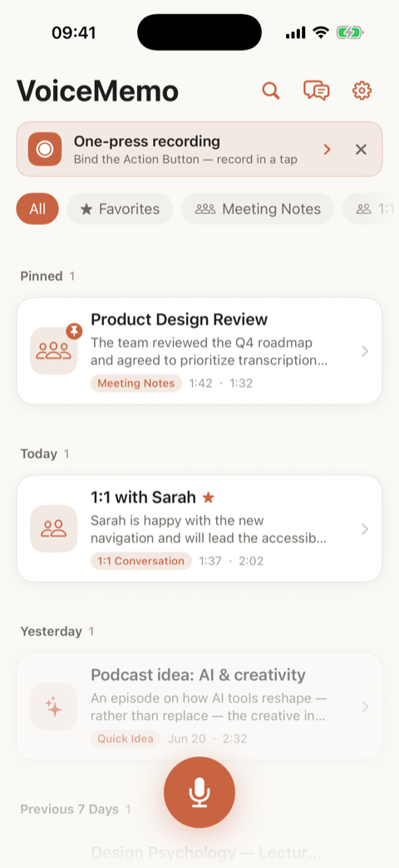Tap the two-person icon on 1:1 with Sarah

53,528
